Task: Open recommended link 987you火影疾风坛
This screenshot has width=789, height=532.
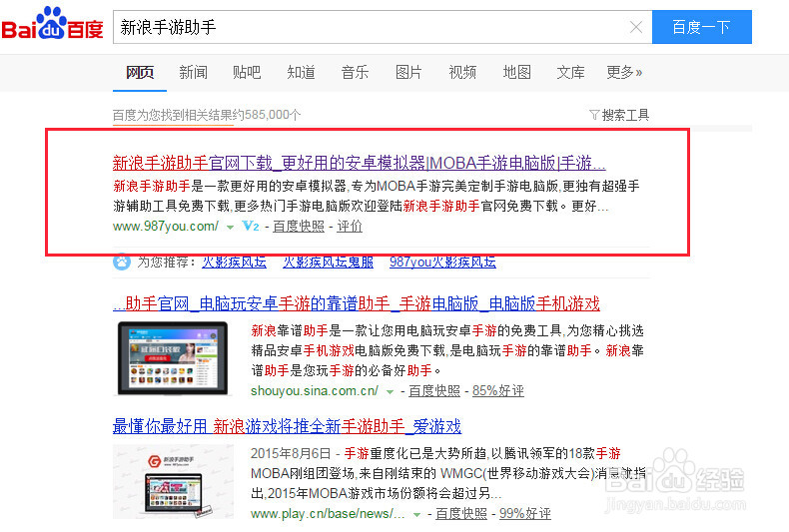Action: tap(442, 262)
